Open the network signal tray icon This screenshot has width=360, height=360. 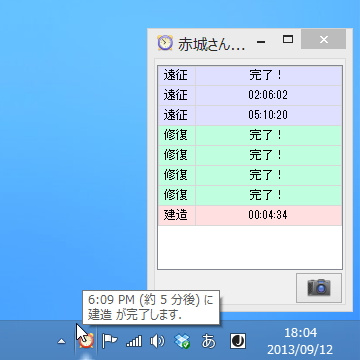click(134, 341)
